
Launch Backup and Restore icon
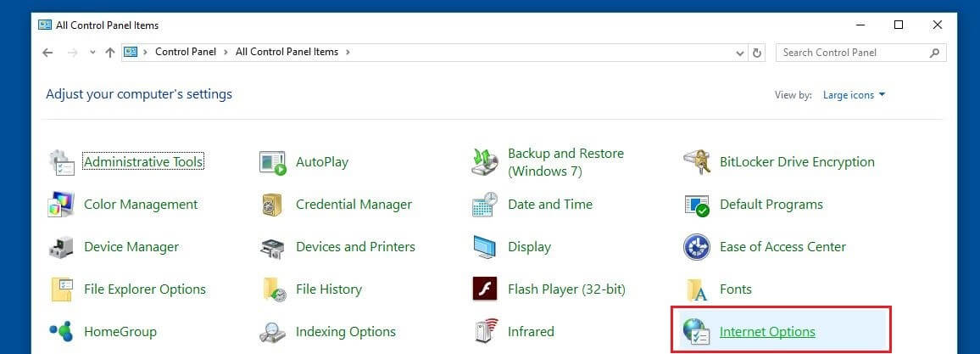point(484,162)
